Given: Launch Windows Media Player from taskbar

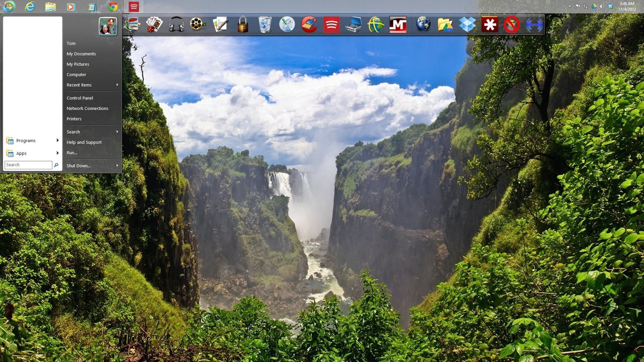Looking at the screenshot, I should coord(71,7).
